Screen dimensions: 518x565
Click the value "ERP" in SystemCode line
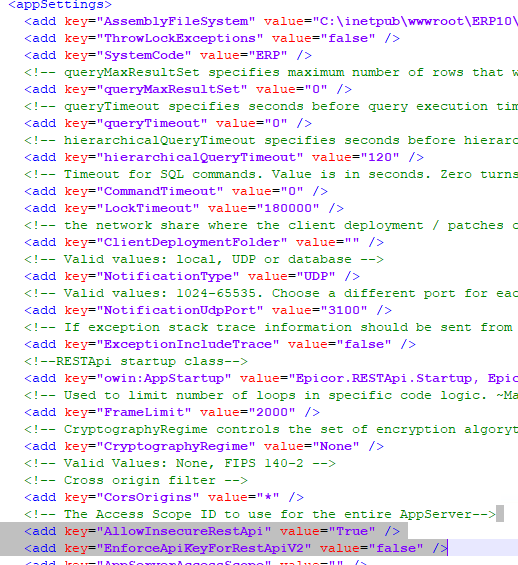point(267,55)
